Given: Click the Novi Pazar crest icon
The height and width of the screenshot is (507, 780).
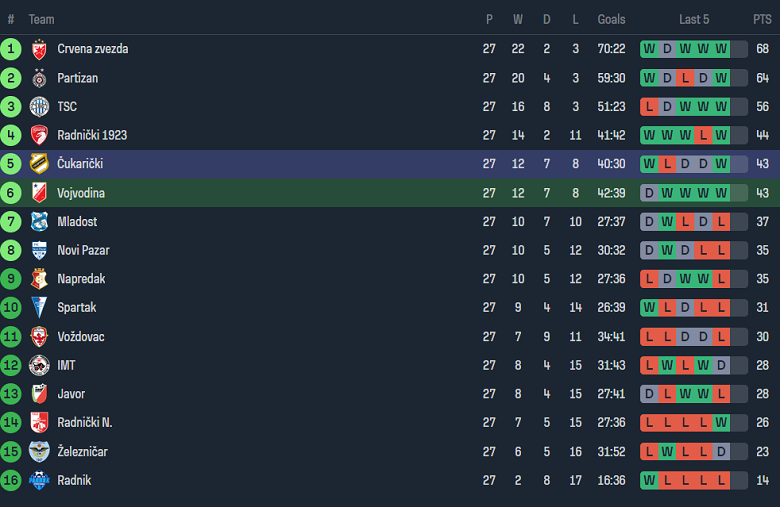Looking at the screenshot, I should pos(39,250).
